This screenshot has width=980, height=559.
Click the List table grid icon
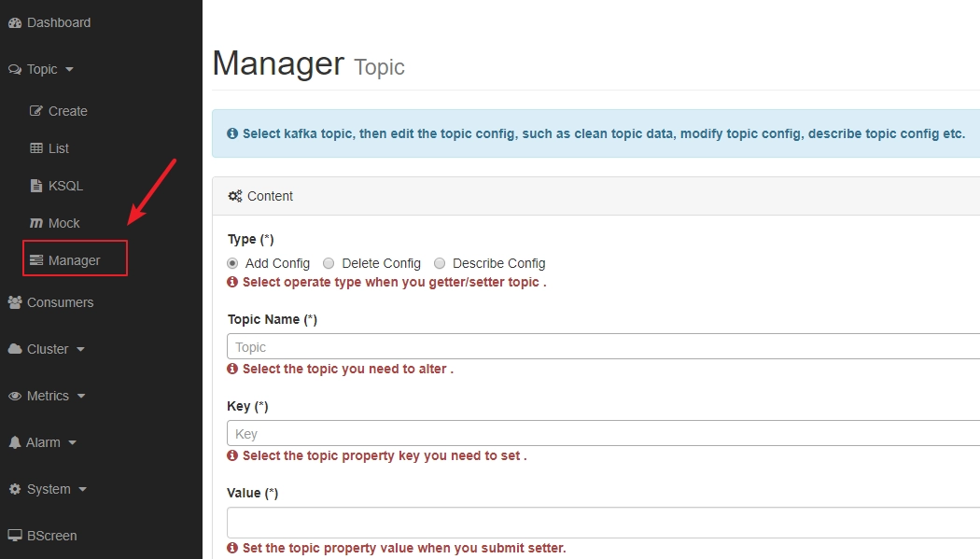point(36,148)
